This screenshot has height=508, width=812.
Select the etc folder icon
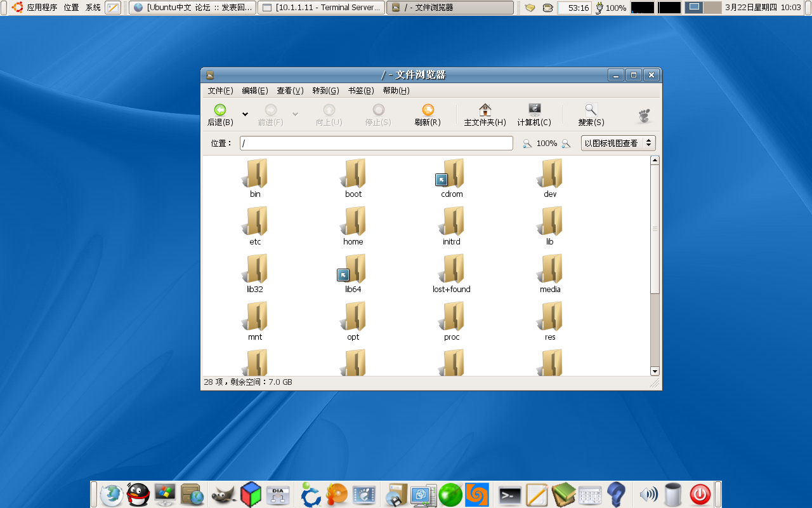pyautogui.click(x=255, y=221)
